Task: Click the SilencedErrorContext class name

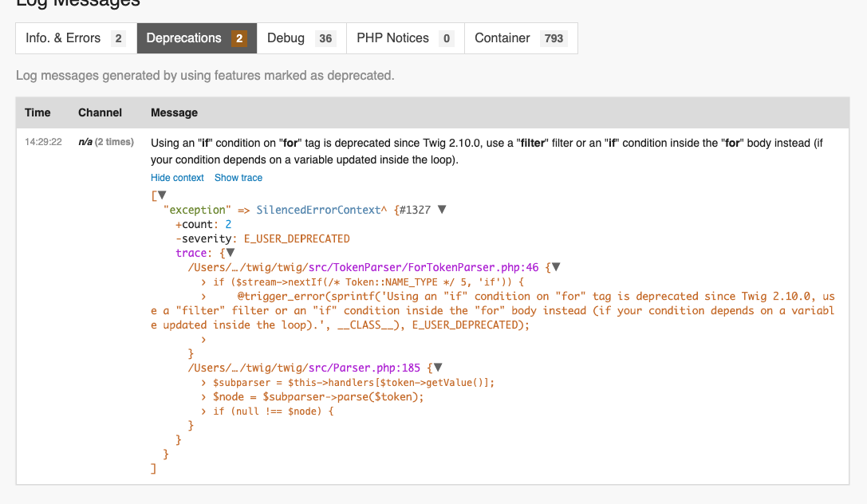Action: tap(318, 210)
